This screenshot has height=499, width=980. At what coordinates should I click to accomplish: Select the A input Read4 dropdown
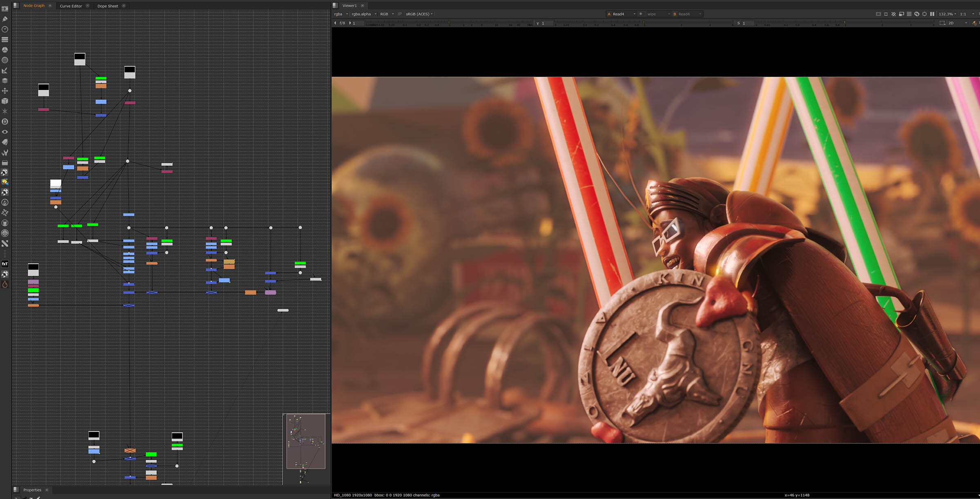pos(621,14)
